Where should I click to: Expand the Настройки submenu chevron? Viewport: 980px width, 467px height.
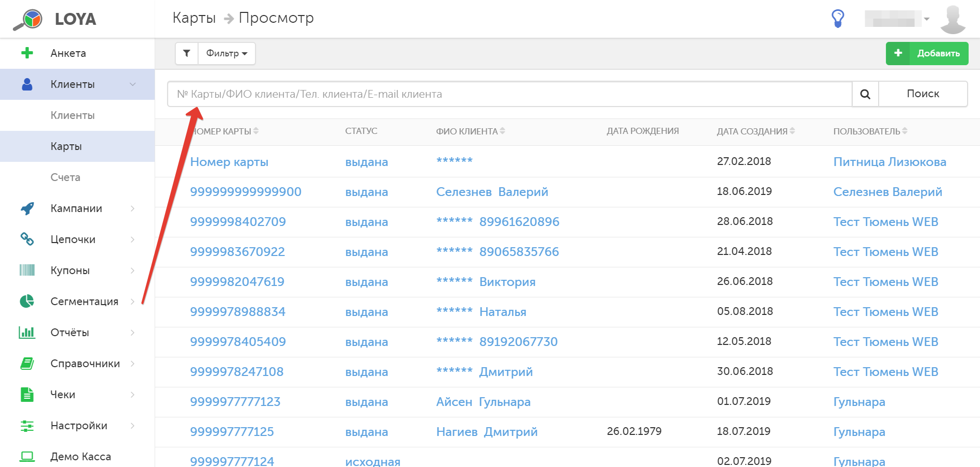(x=133, y=426)
